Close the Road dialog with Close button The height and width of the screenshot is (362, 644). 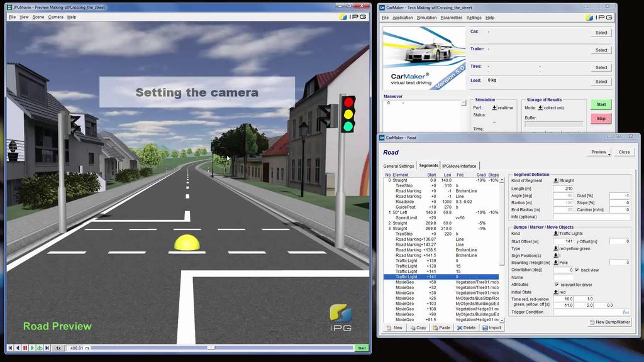click(625, 152)
